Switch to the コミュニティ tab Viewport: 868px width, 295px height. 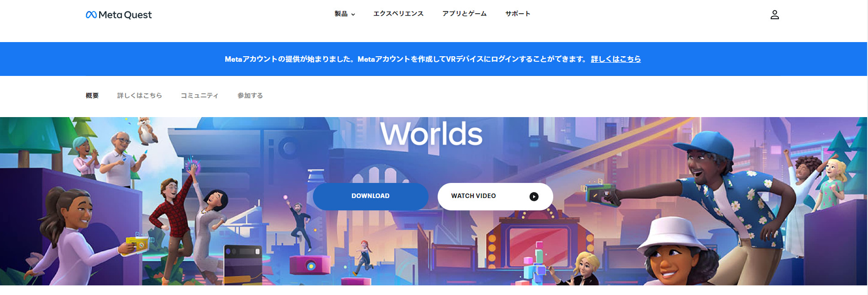click(x=200, y=96)
